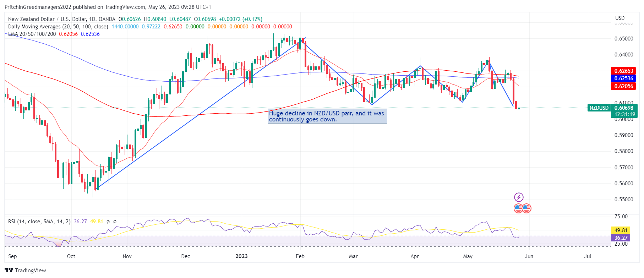Click the RSI (14, close, SMA, 14, 2) legend
The width and height of the screenshot is (644, 278).
(39, 222)
